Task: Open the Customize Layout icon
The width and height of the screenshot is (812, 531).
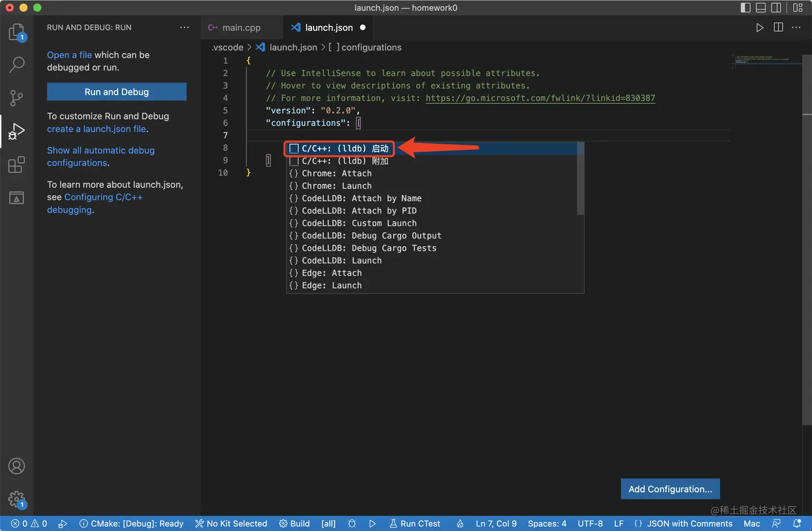Action: (798, 8)
